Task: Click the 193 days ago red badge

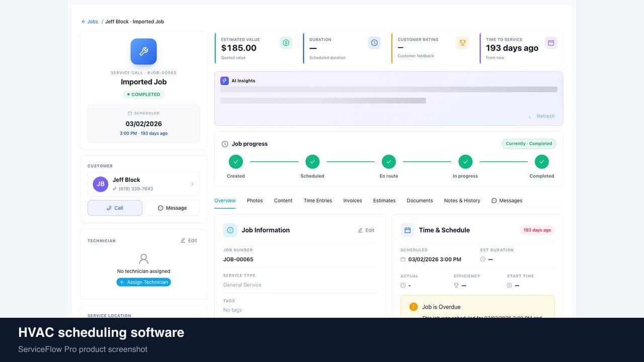Action: coord(537,230)
